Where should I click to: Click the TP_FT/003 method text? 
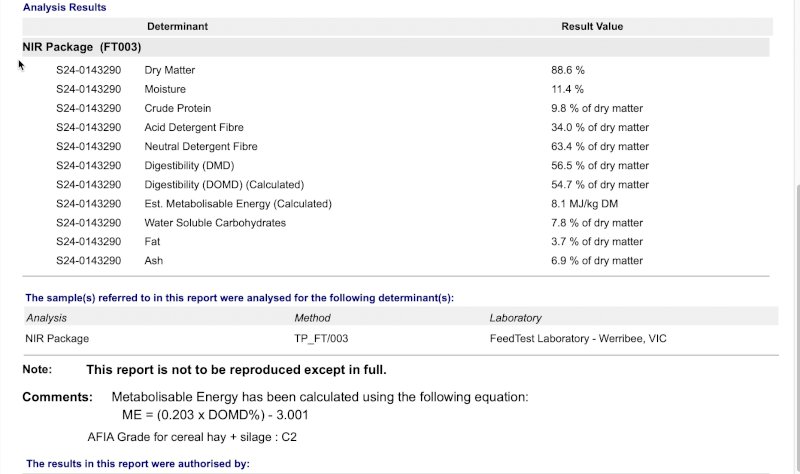coord(321,339)
